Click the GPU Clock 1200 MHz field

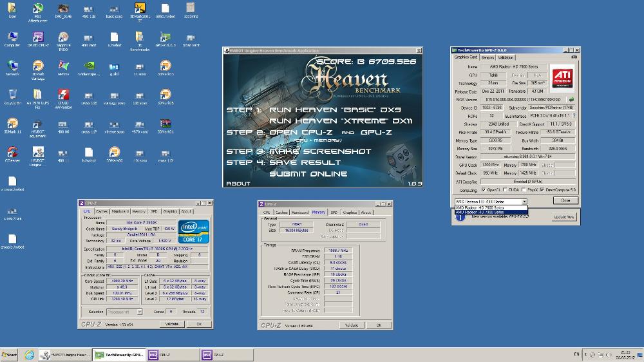[490, 165]
